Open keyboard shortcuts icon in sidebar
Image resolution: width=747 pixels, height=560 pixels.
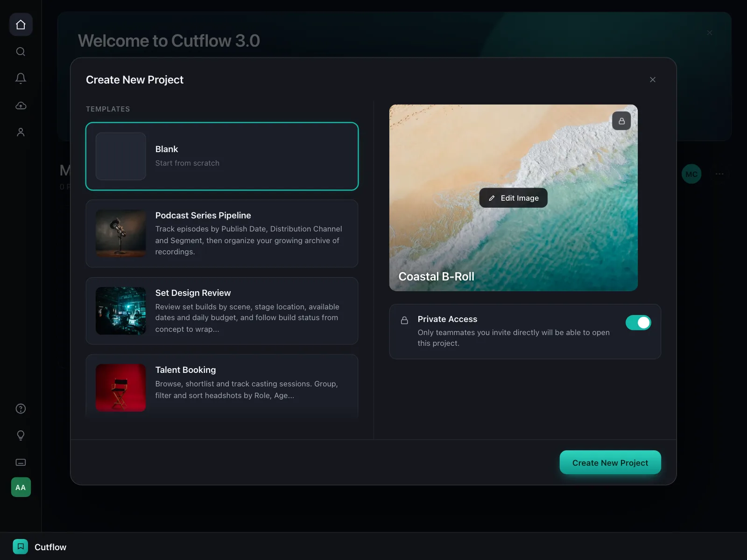tap(21, 462)
